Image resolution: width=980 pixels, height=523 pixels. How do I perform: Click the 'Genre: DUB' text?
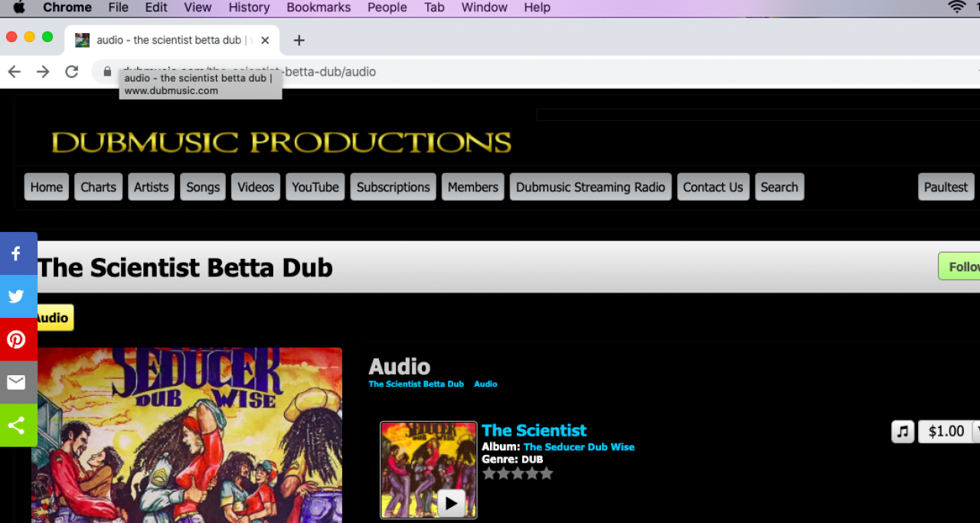point(512,459)
